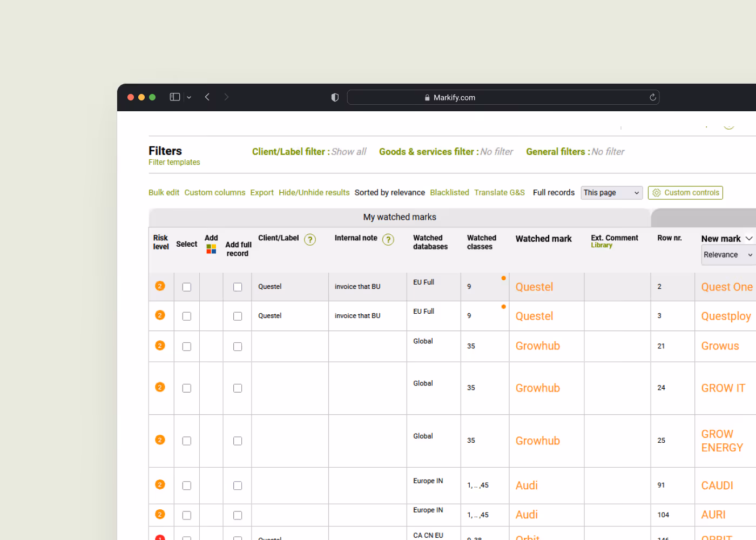Click Hide/Unhide results link
Viewport: 756px width, 540px height.
pyautogui.click(x=314, y=193)
